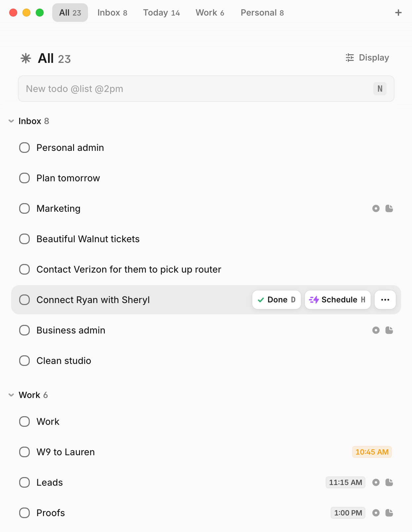Collapse the Work section chevron
The height and width of the screenshot is (532, 412).
[x=11, y=395]
